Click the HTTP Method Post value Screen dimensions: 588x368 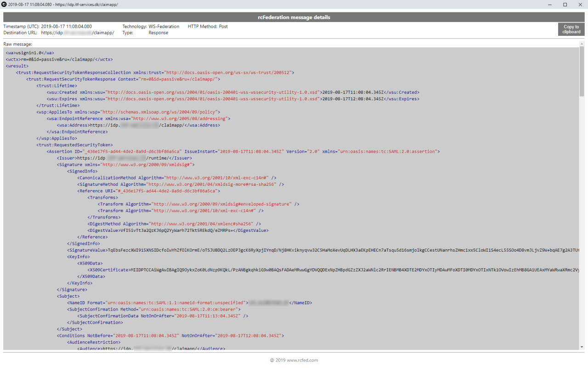(223, 27)
